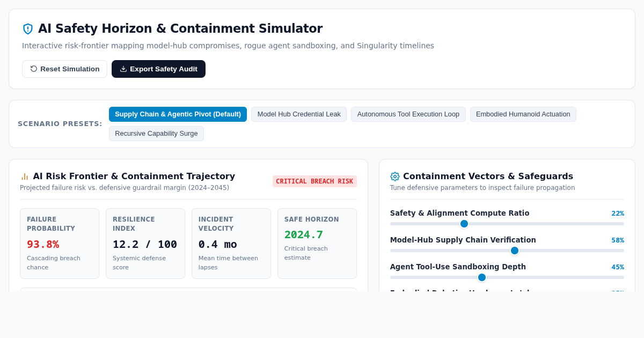Pick Embodied Humanoid Actuation preset
The height and width of the screenshot is (338, 644).
coord(523,114)
